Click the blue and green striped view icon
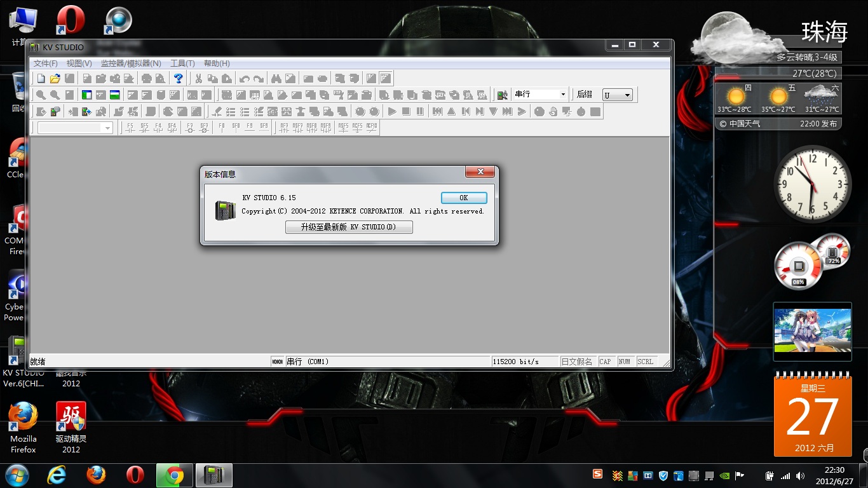 point(115,95)
